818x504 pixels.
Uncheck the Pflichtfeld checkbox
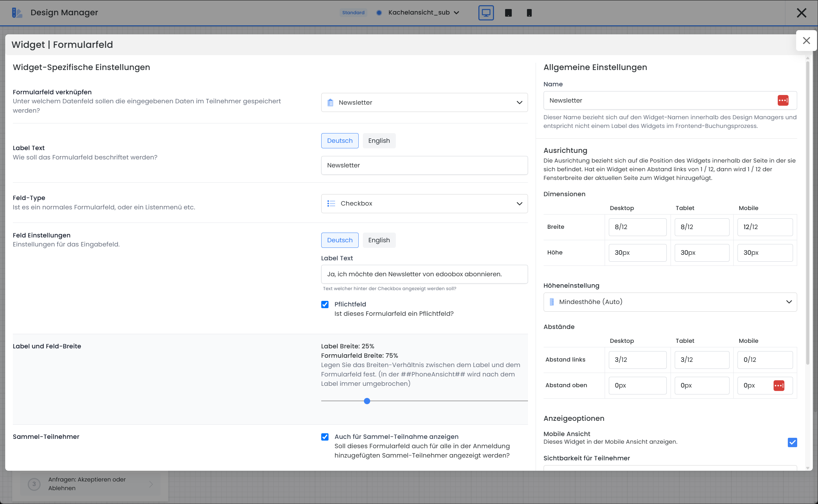[x=325, y=304]
